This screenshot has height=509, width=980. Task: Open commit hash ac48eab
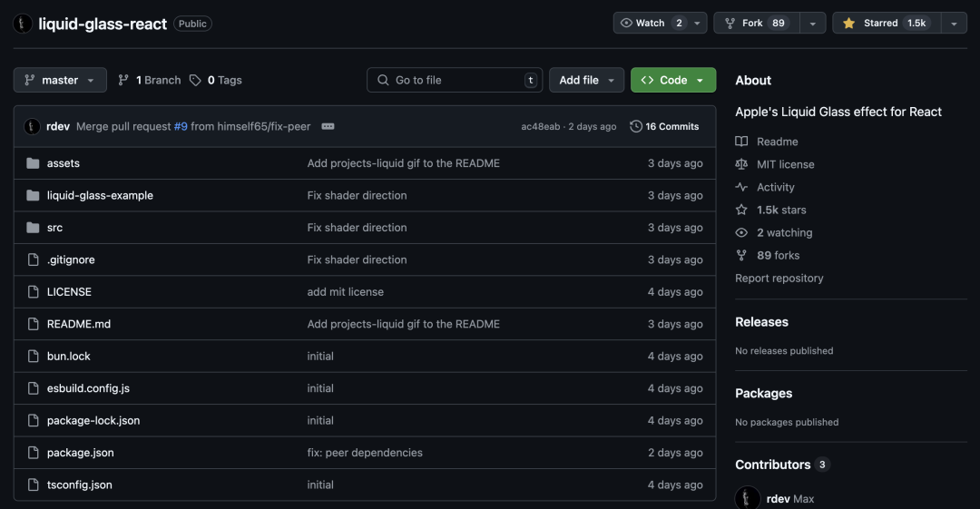point(541,126)
